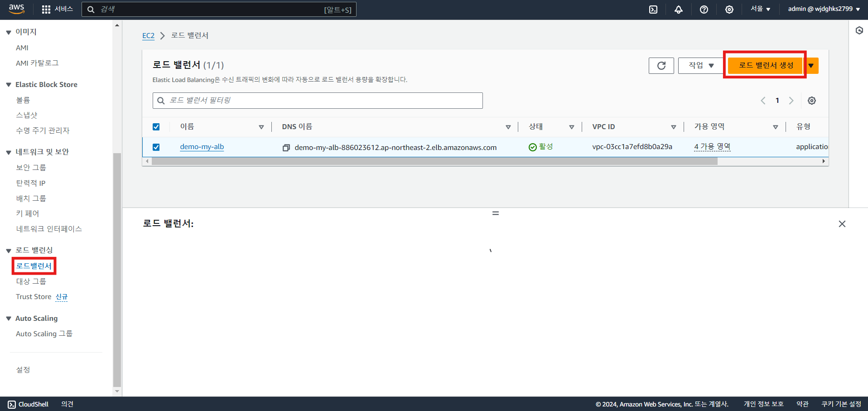The height and width of the screenshot is (411, 868).
Task: Follow the EC2 breadcrumb link
Action: coord(148,35)
